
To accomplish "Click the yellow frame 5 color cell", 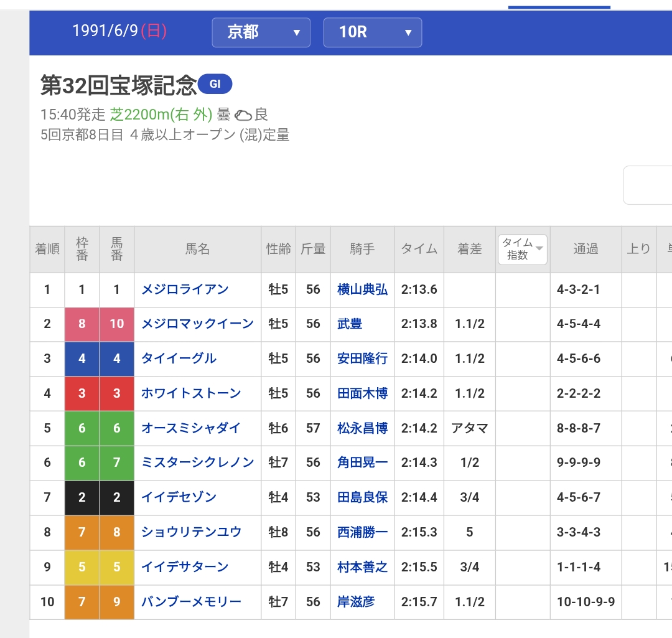I will point(82,567).
